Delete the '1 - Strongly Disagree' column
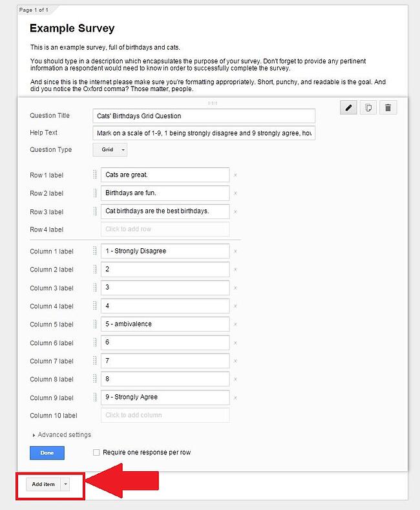 [x=235, y=251]
